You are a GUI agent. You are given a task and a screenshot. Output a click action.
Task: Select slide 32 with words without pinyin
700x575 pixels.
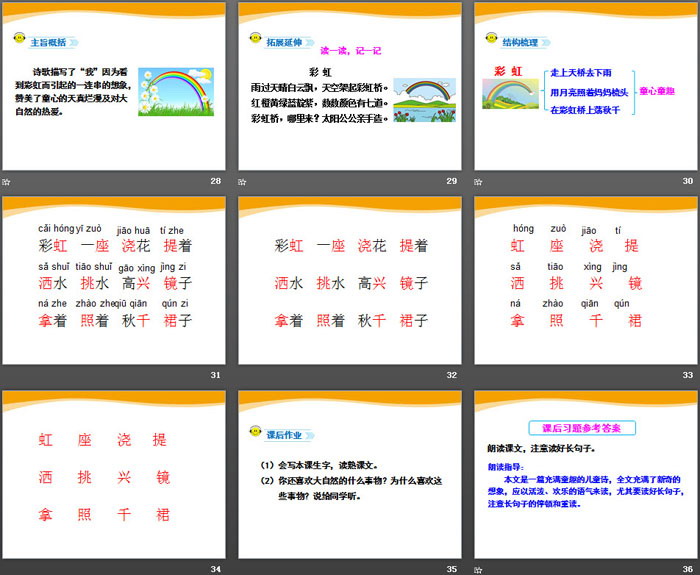(x=350, y=280)
